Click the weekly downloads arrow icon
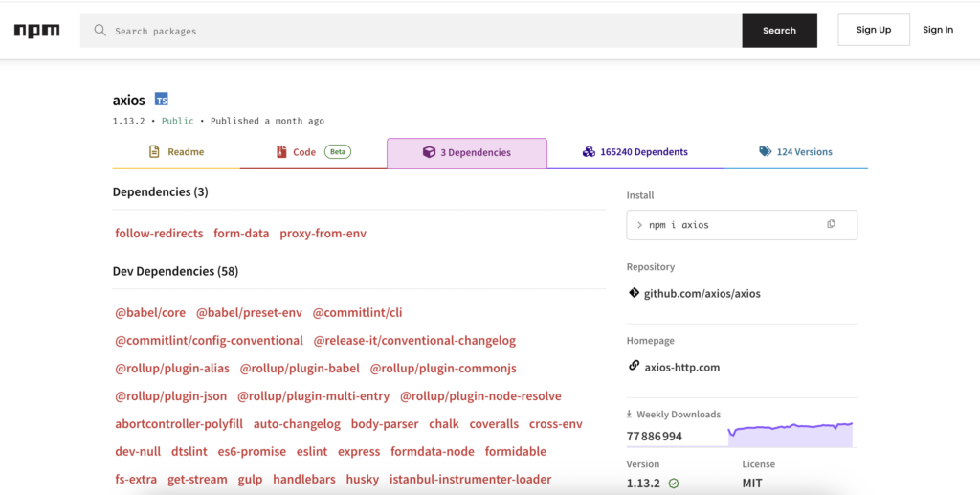The height and width of the screenshot is (495, 980). pos(630,415)
